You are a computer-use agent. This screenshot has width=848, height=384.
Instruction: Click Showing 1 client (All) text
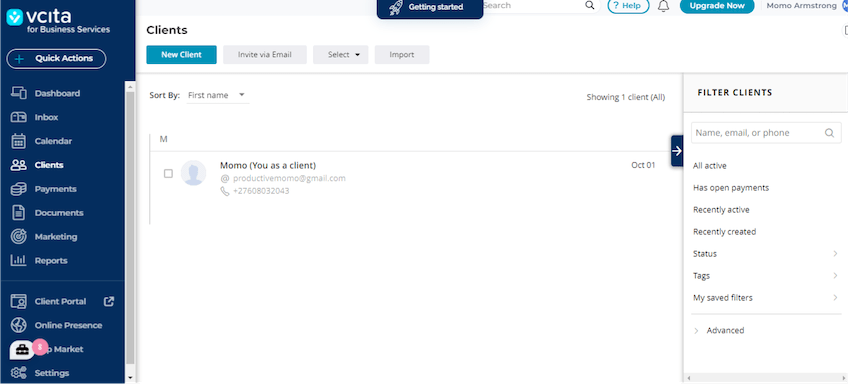click(626, 97)
